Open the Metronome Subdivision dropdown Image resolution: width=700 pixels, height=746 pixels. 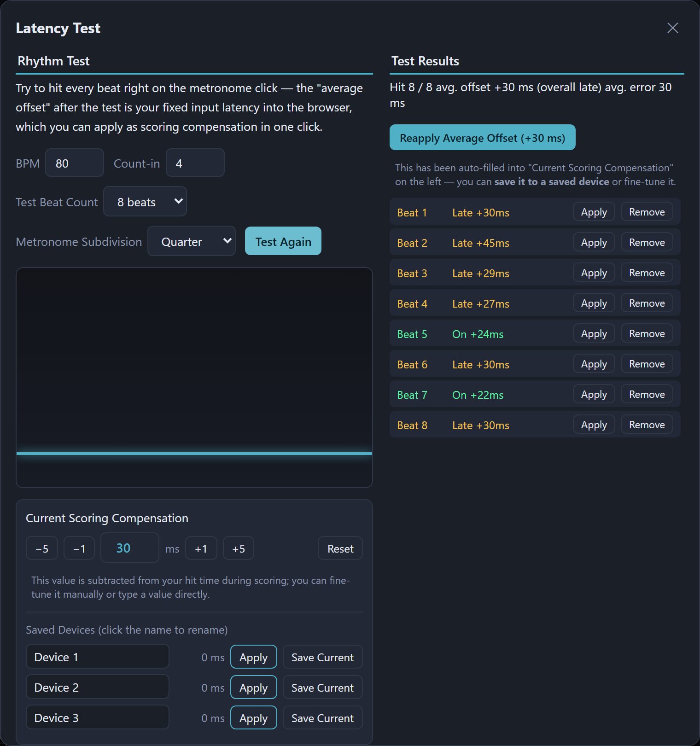pos(192,241)
